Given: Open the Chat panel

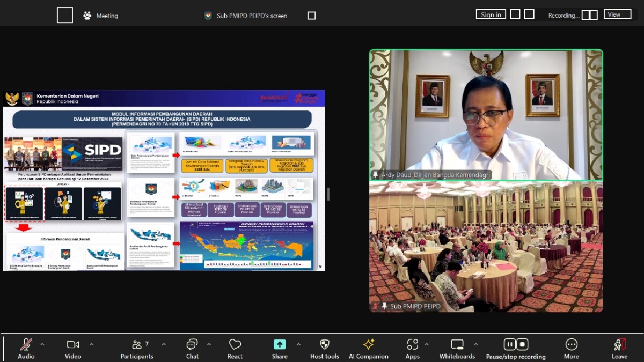Looking at the screenshot, I should (192, 345).
